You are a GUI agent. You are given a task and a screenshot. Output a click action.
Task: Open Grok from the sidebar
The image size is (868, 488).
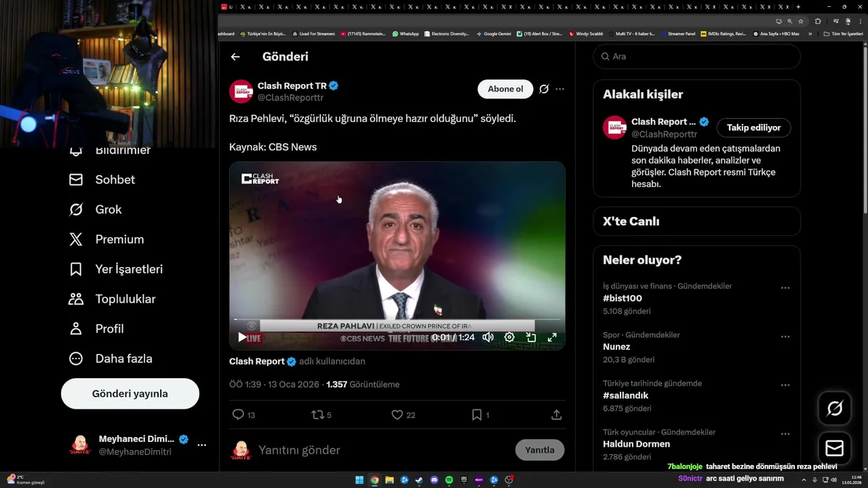point(96,209)
